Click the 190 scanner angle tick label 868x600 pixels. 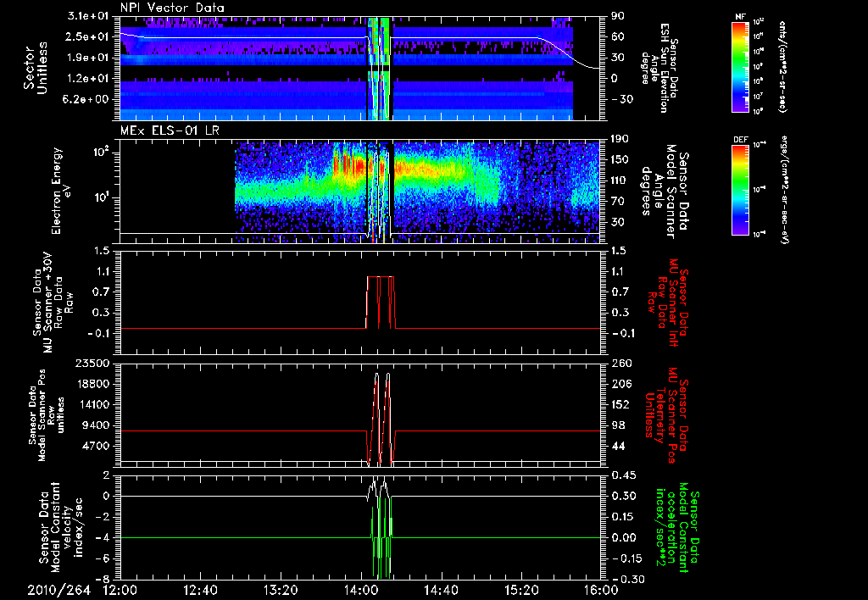[620, 139]
